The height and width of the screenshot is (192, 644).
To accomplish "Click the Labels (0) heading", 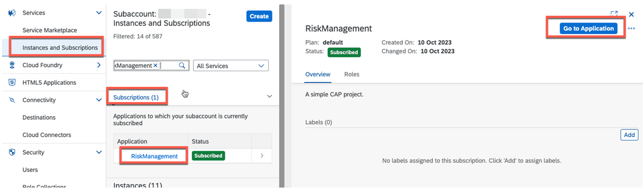I will 318,122.
